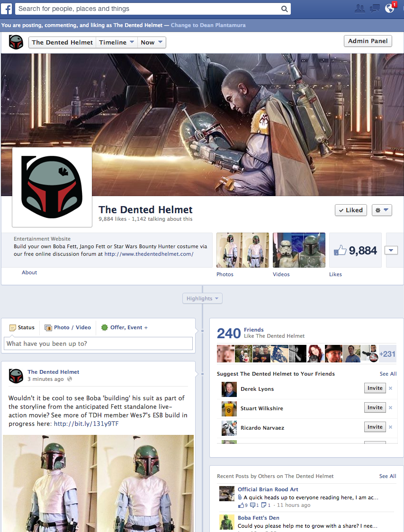This screenshot has width=404, height=532.
Task: Click the search magnifier icon
Action: click(x=284, y=9)
